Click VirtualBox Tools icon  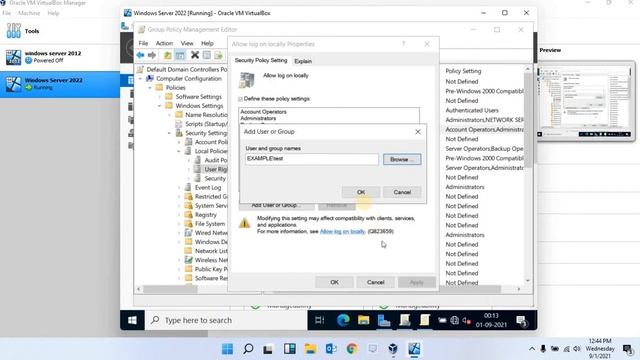pyautogui.click(x=13, y=31)
